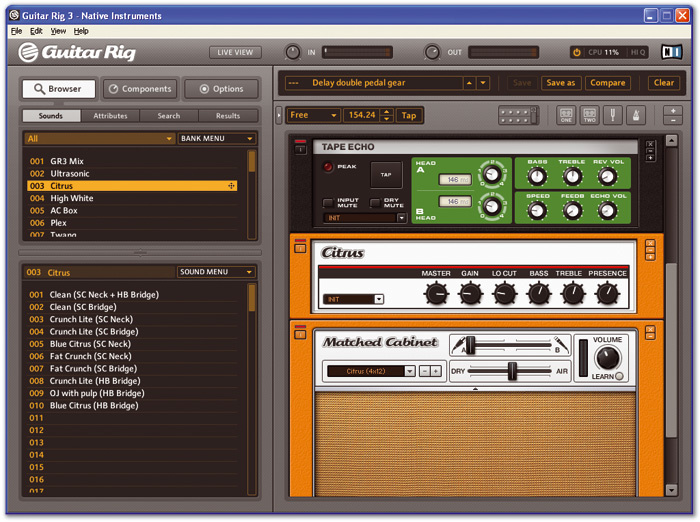Switch to the Attributes tab

click(x=110, y=116)
